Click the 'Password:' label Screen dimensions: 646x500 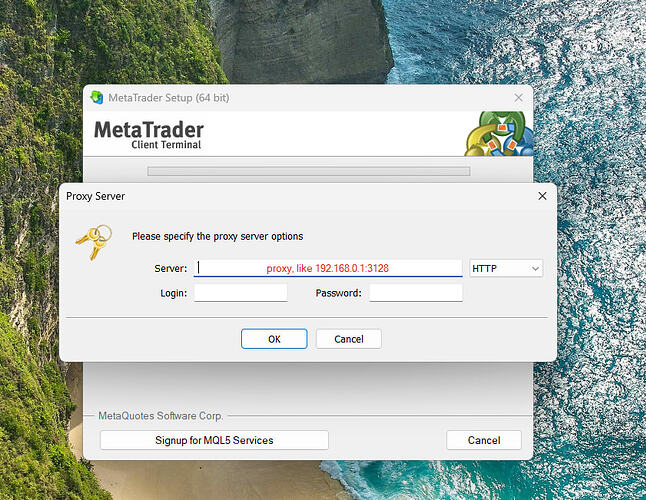click(x=338, y=293)
